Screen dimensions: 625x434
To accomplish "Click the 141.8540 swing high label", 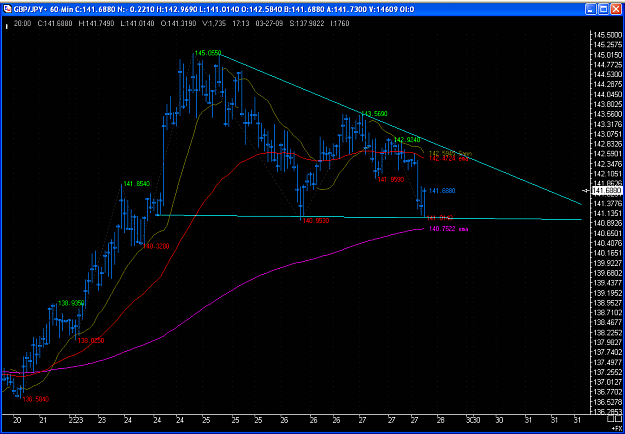I will click(137, 184).
